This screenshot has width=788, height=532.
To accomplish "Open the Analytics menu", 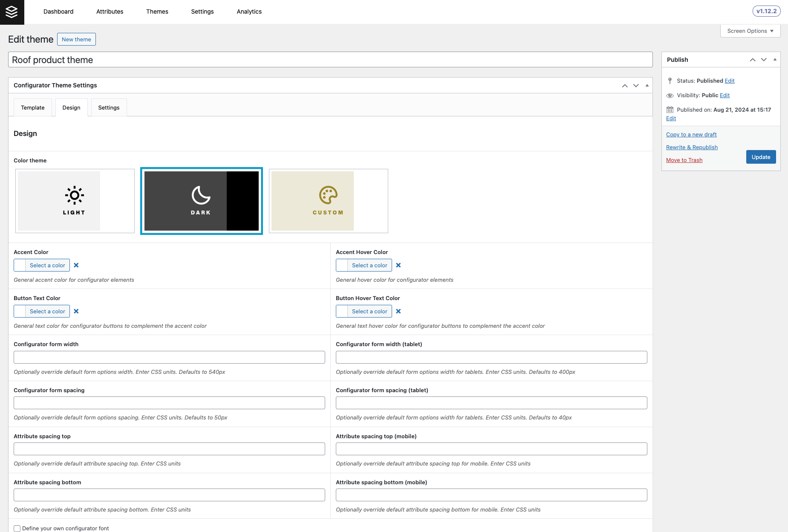I will point(249,12).
